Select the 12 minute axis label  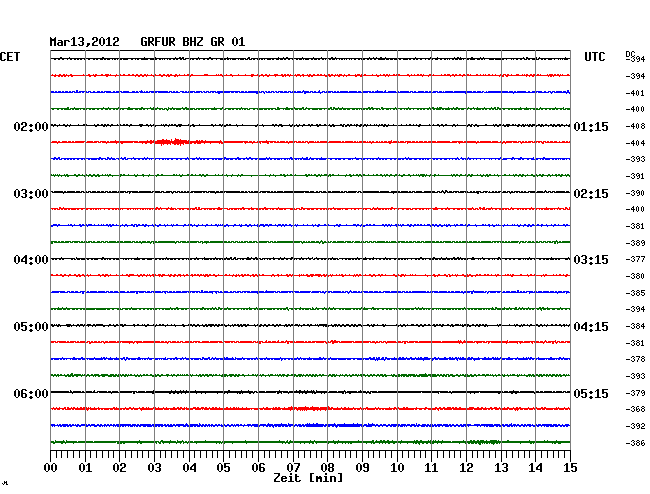pyautogui.click(x=466, y=467)
